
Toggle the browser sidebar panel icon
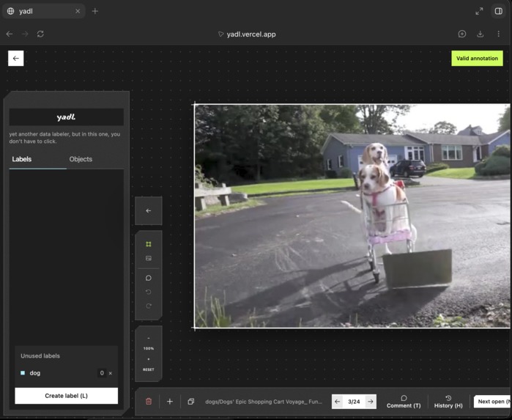(499, 11)
